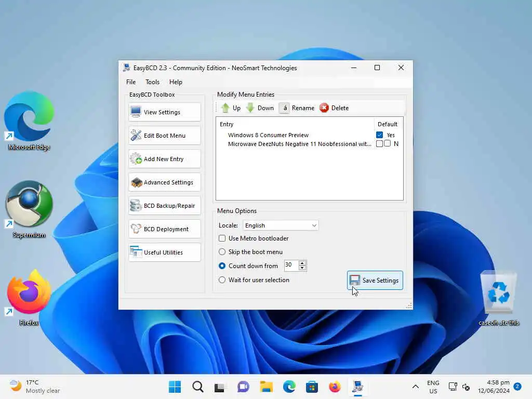The height and width of the screenshot is (399, 532).
Task: Open the weather widget showing 17°C
Action: pos(34,387)
